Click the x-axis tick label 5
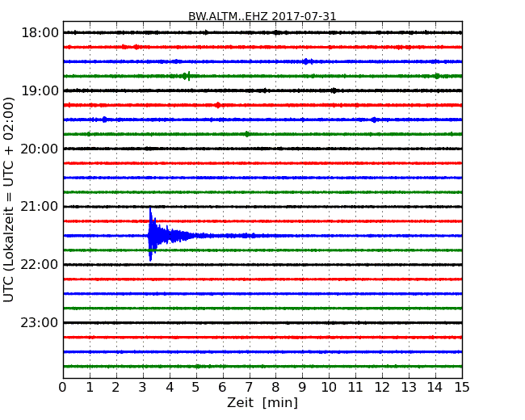525x420 pixels. [196, 388]
